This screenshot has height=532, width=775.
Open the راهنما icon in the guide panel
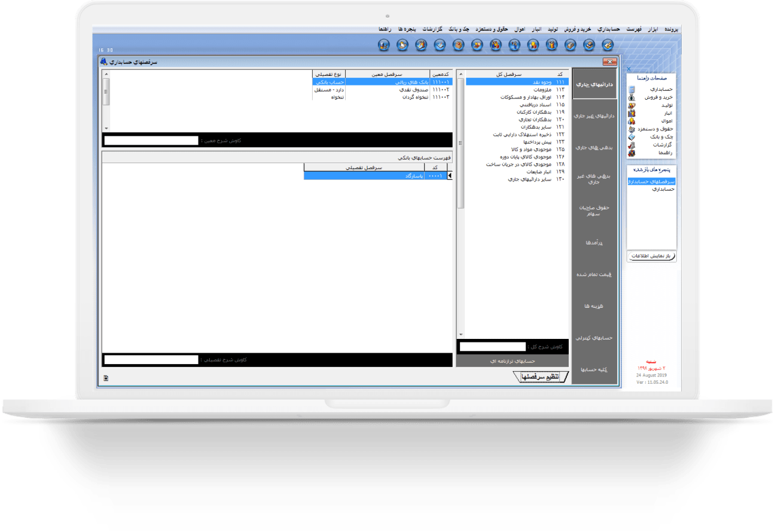point(632,153)
